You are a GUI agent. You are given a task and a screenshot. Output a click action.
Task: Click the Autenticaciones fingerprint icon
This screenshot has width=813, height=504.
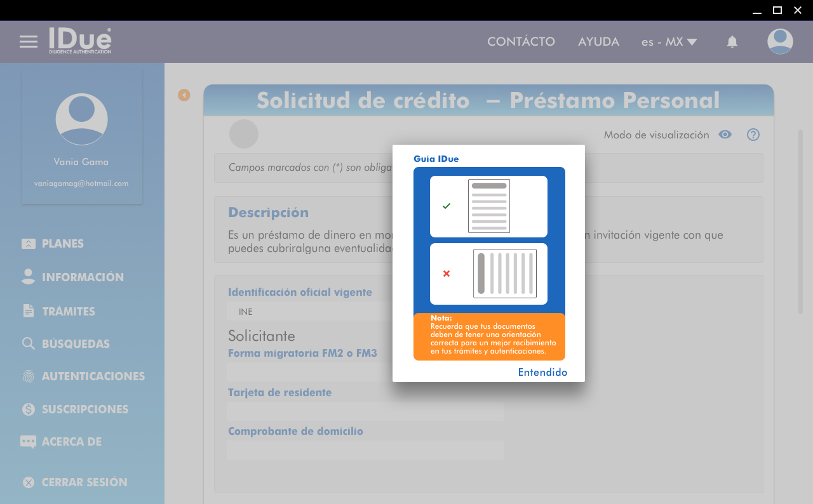[x=29, y=376]
